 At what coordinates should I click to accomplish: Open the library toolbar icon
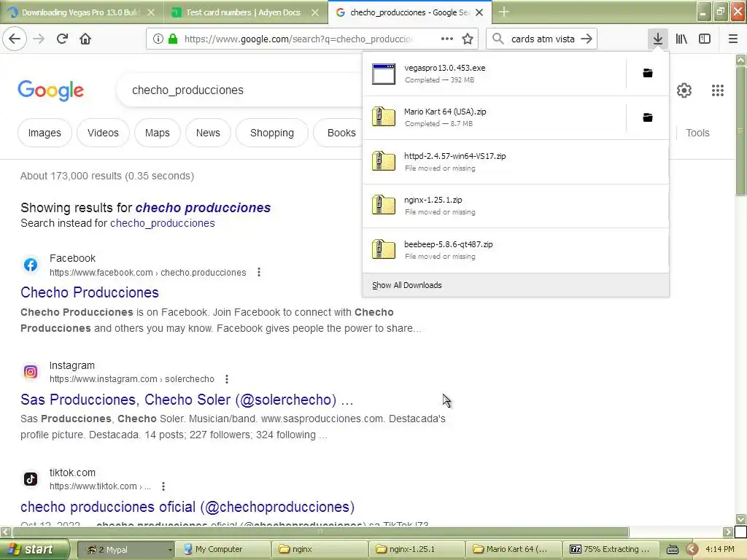coord(681,39)
